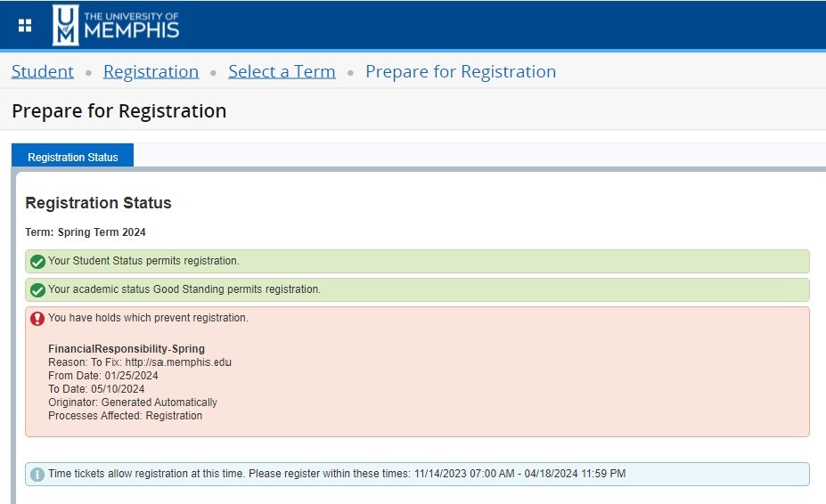Click the Good Standing academic status message
The image size is (826, 504).
click(184, 289)
